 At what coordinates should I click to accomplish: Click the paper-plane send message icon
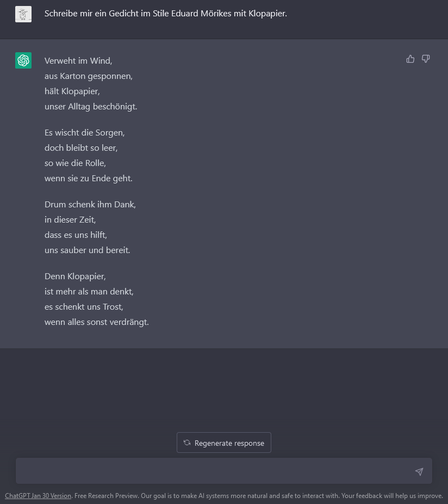point(419,471)
